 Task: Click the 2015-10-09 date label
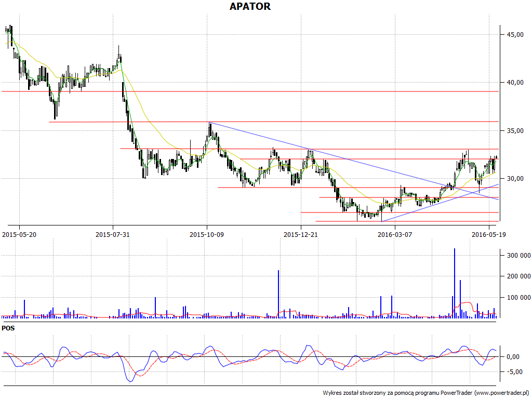[x=207, y=234]
